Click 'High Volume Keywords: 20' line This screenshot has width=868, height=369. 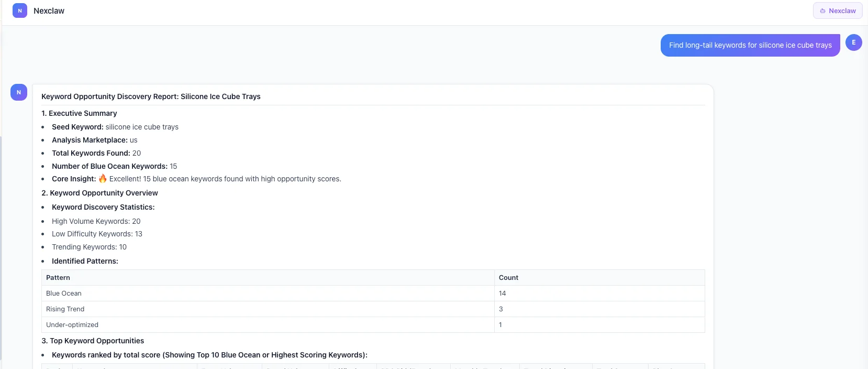coord(96,221)
